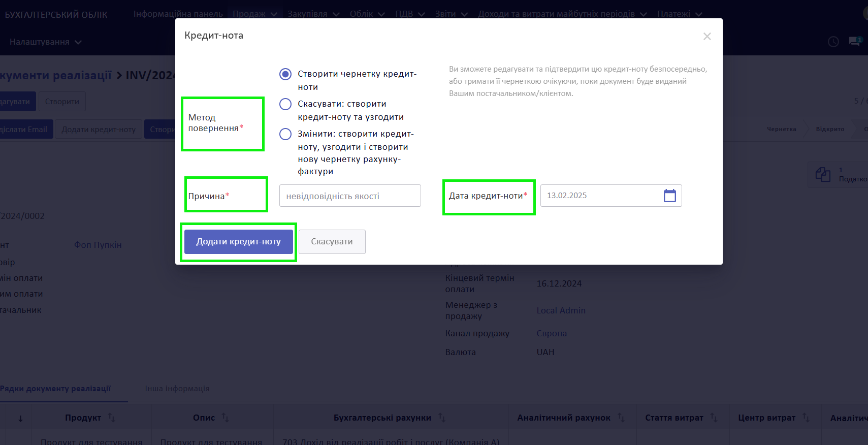The height and width of the screenshot is (445, 868).
Task: Click the background 'Додати кредит-ноту' toolbar button
Action: point(99,130)
